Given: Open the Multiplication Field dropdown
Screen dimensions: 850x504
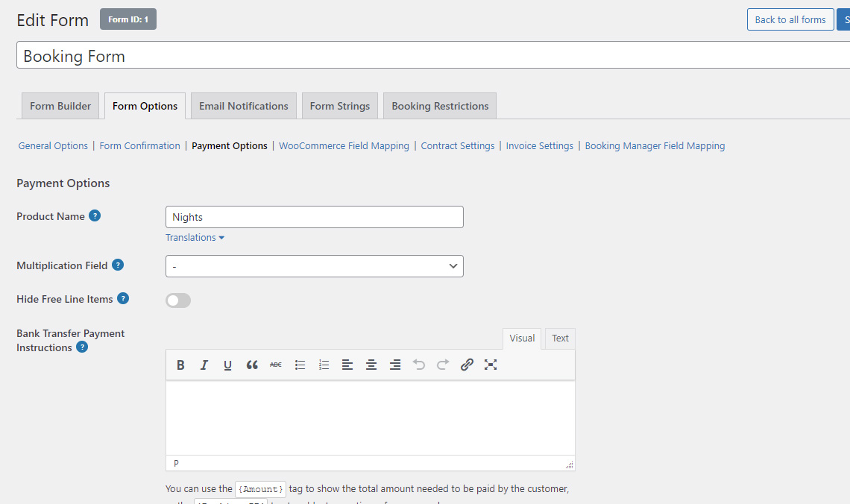Looking at the screenshot, I should click(315, 266).
